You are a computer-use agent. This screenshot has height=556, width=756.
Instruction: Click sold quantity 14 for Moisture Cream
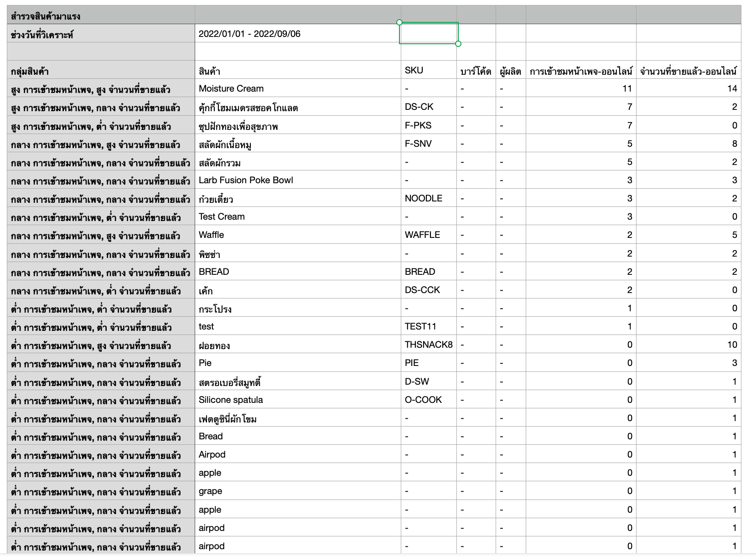[x=689, y=88]
